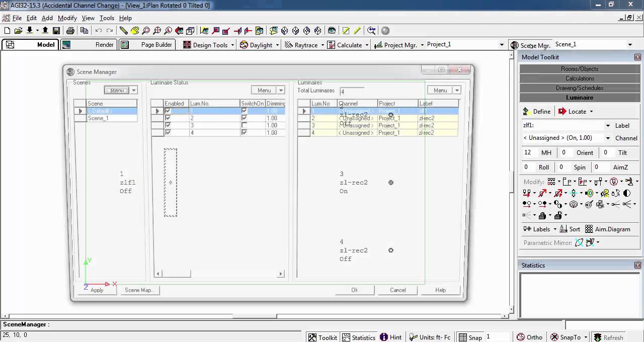Image resolution: width=644 pixels, height=342 pixels.
Task: Open the Edit menu
Action: click(x=32, y=18)
